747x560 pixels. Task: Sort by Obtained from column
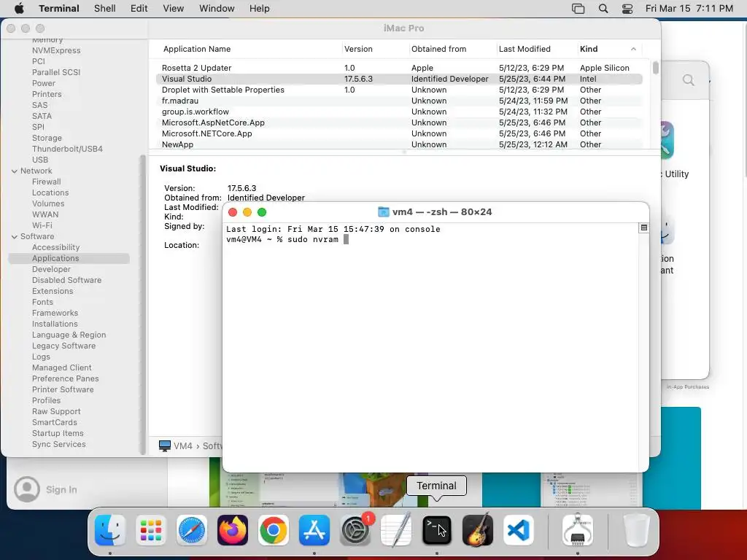click(x=438, y=49)
